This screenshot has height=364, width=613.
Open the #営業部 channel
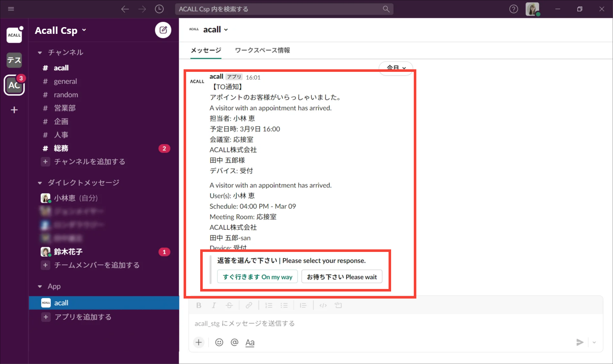(x=104, y=108)
